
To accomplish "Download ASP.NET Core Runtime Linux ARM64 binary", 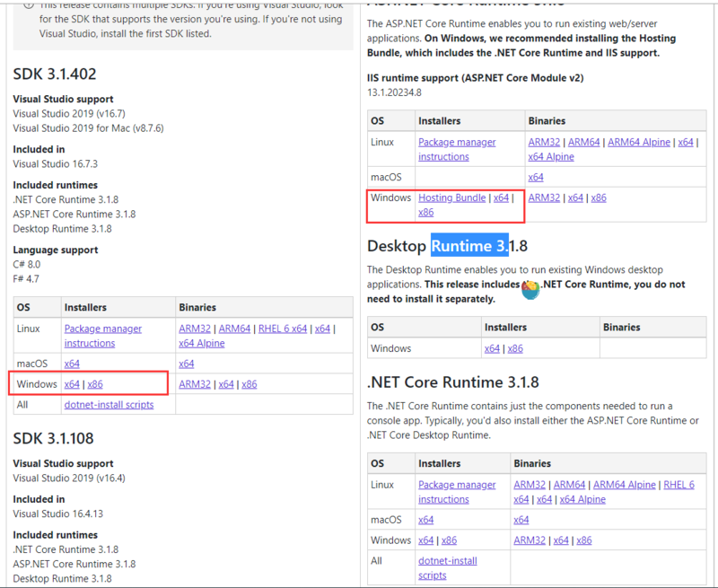I will (584, 143).
